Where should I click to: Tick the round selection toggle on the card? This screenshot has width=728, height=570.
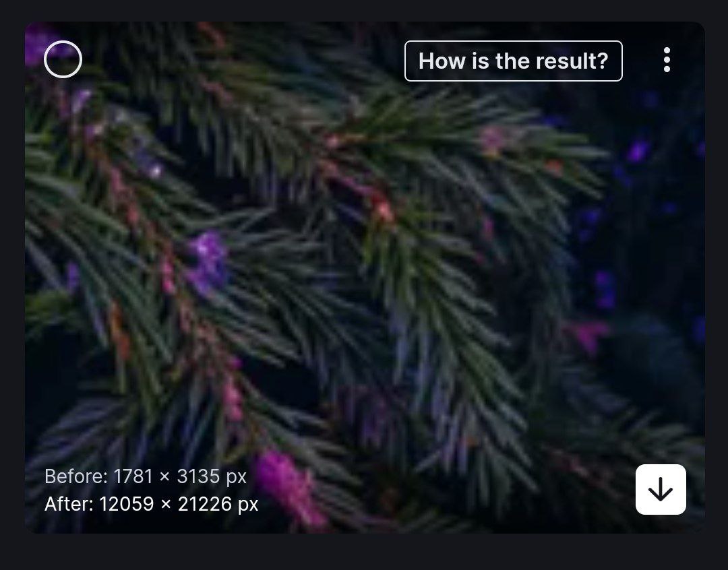coord(63,59)
